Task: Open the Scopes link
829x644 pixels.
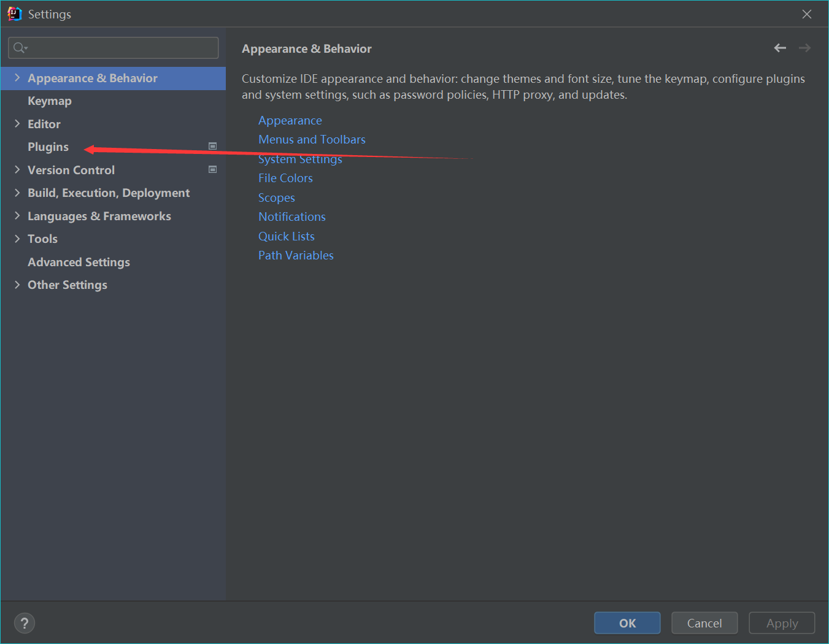Action: tap(276, 197)
